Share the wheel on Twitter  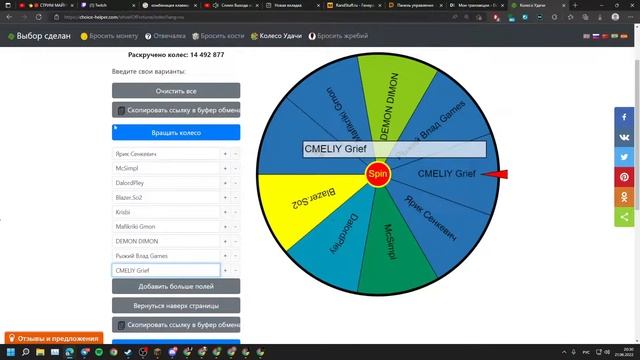[624, 157]
